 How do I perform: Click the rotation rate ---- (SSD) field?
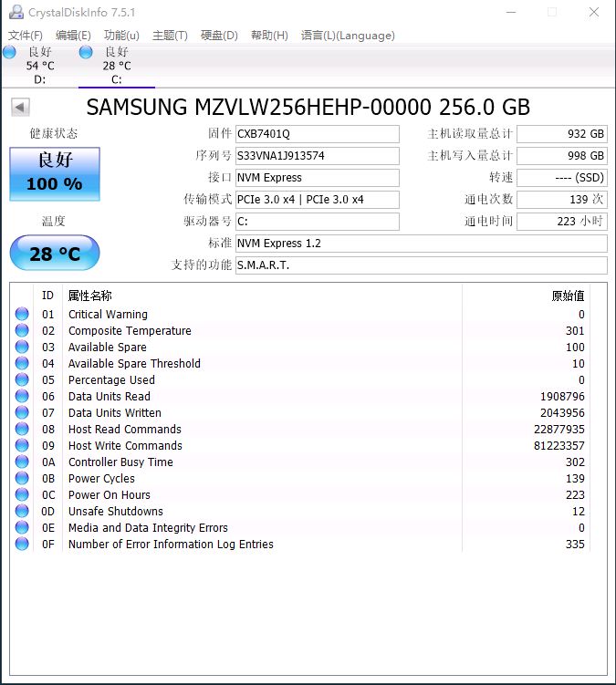pos(562,178)
